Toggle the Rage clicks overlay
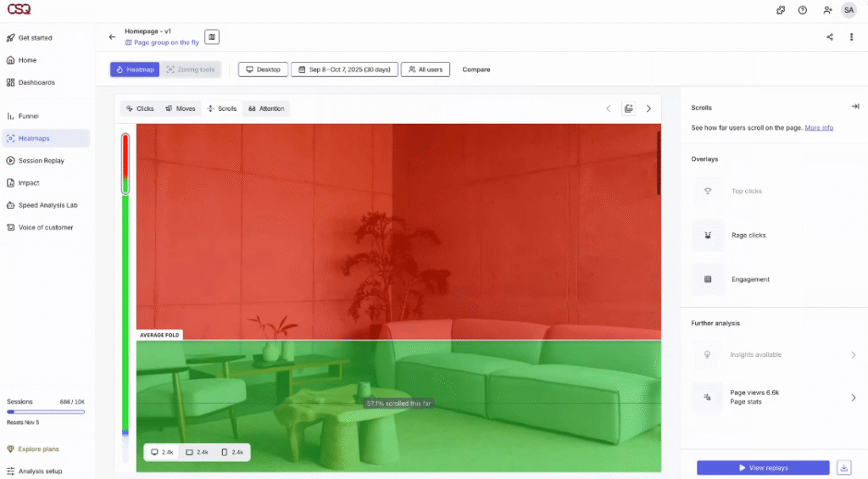The image size is (868, 479). point(708,236)
